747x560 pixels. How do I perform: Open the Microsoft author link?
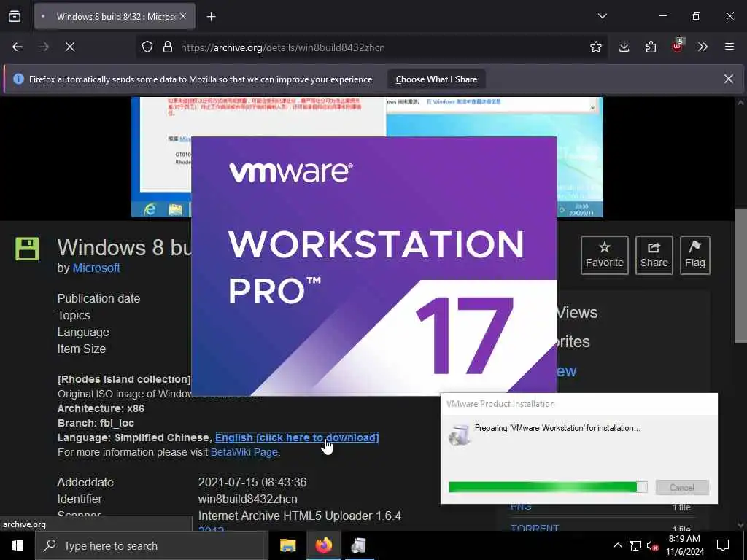(96, 268)
